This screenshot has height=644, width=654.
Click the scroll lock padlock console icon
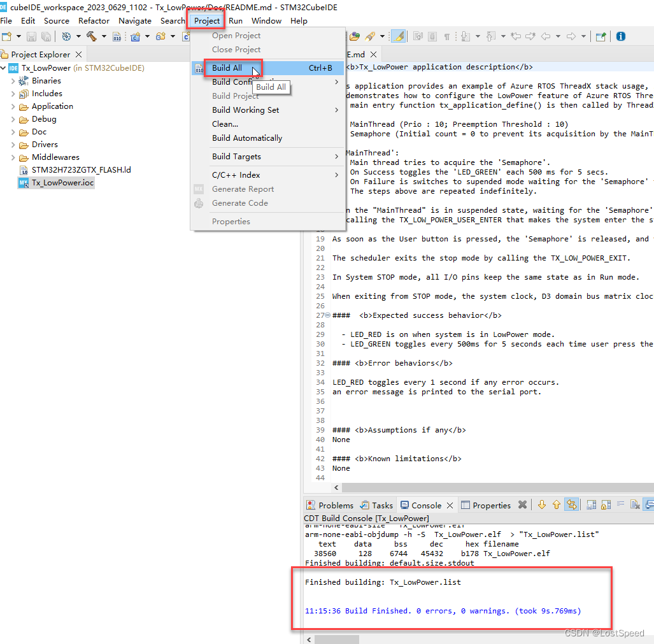pos(606,505)
